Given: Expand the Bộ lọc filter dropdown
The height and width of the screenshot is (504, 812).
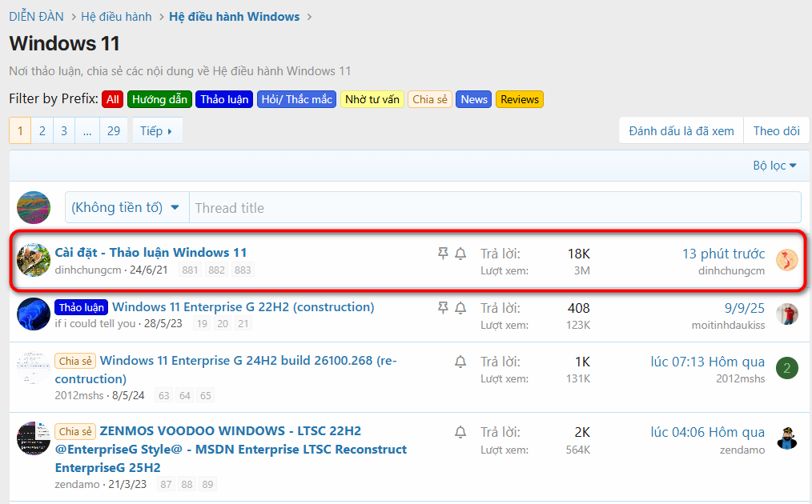Looking at the screenshot, I should click(774, 166).
